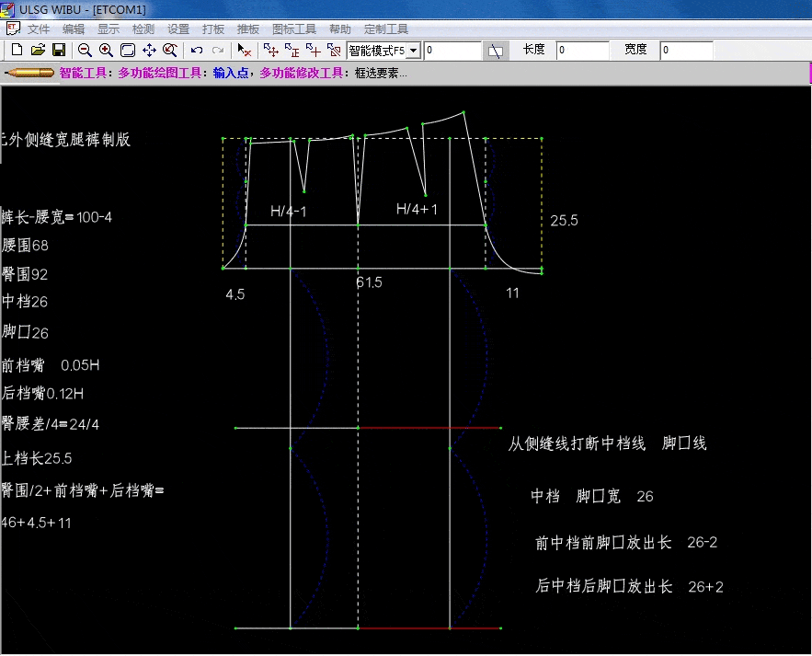Select the zoom in tool
Screen dimensions: 812x656
pos(104,50)
